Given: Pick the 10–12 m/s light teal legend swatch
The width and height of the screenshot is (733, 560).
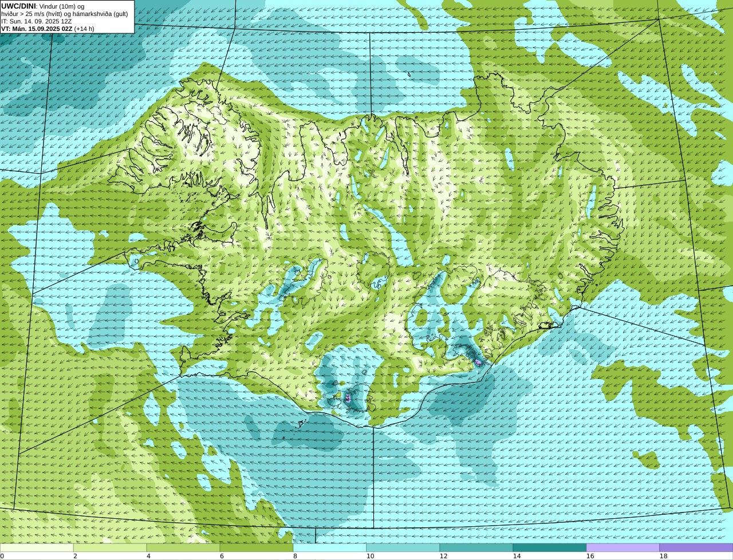Looking at the screenshot, I should tap(403, 547).
